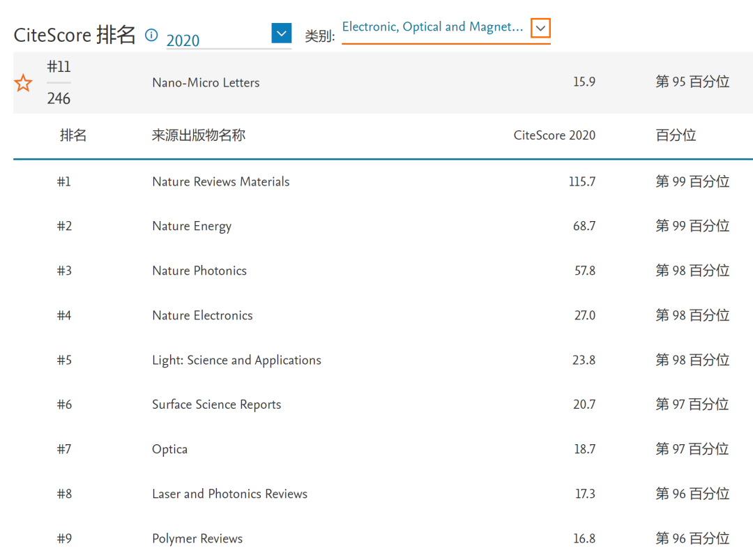The height and width of the screenshot is (560, 753).
Task: Click rank number #8
Action: (x=64, y=494)
